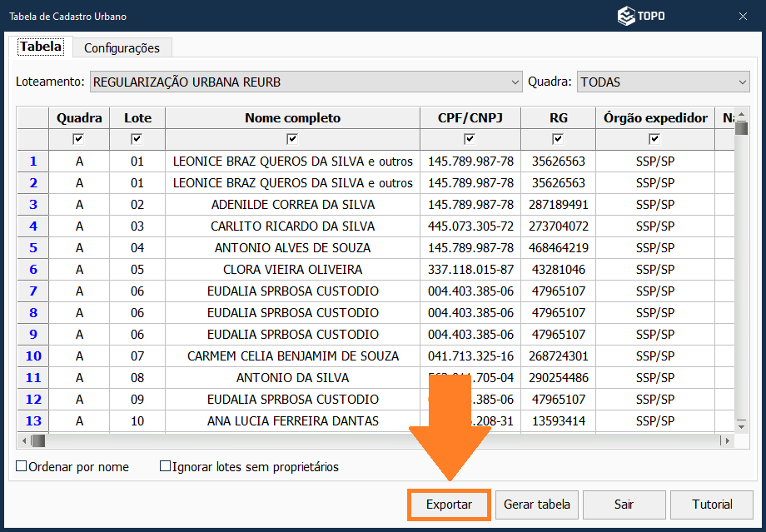This screenshot has width=766, height=532.
Task: Open the Loteamento dropdown list
Action: pyautogui.click(x=515, y=82)
